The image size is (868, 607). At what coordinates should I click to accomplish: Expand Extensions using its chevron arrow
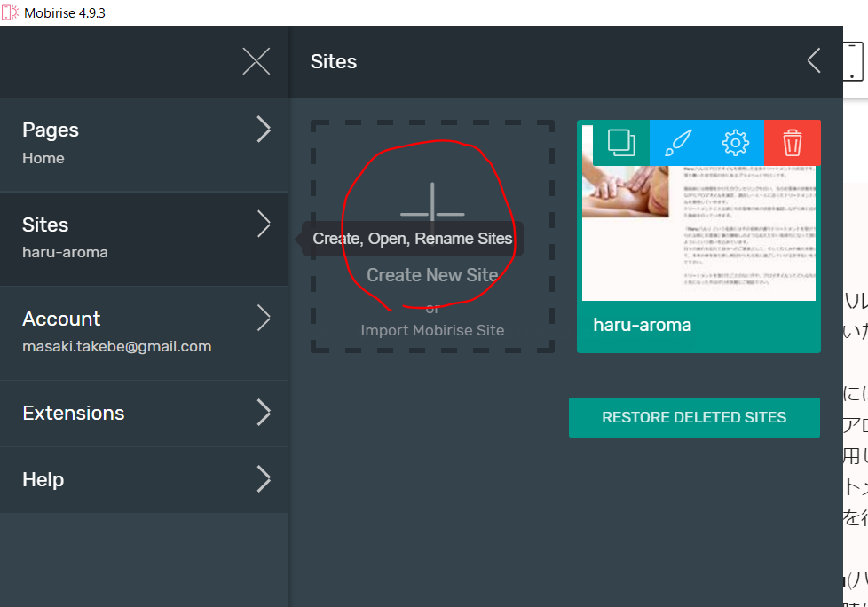pyautogui.click(x=264, y=413)
